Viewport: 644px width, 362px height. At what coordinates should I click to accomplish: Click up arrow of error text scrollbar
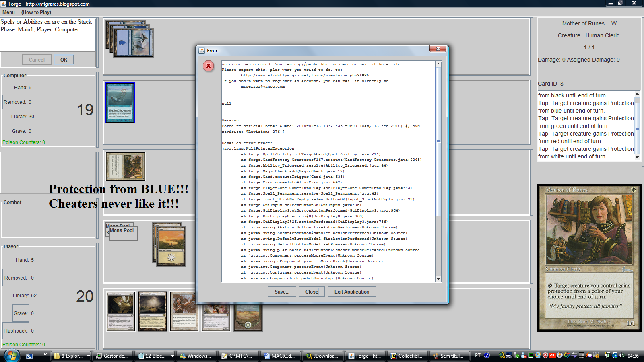[438, 64]
